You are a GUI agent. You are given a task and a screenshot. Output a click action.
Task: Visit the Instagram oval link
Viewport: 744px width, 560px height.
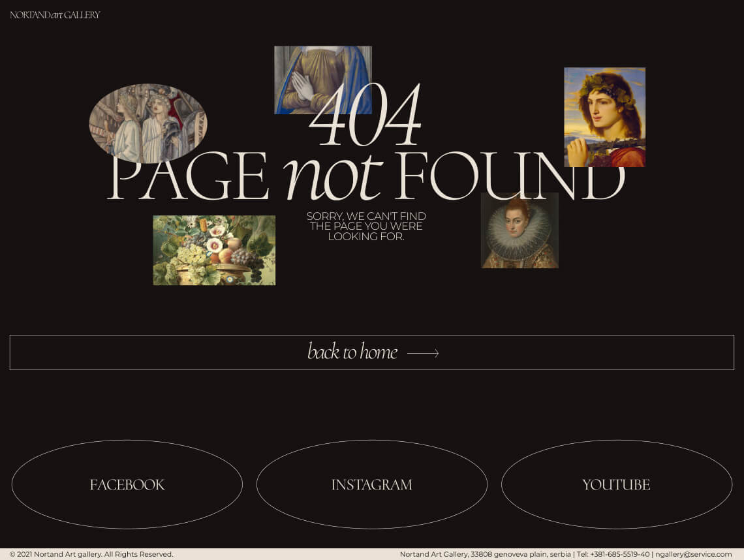(372, 484)
